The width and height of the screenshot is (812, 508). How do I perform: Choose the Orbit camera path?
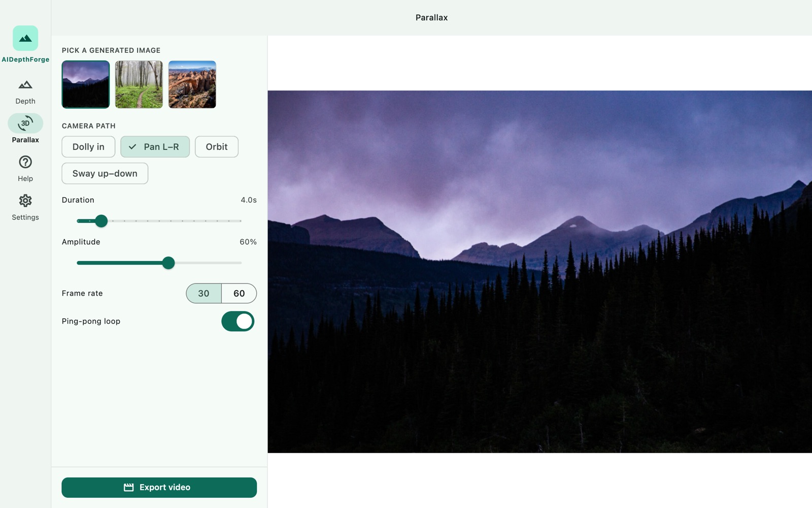pyautogui.click(x=217, y=147)
